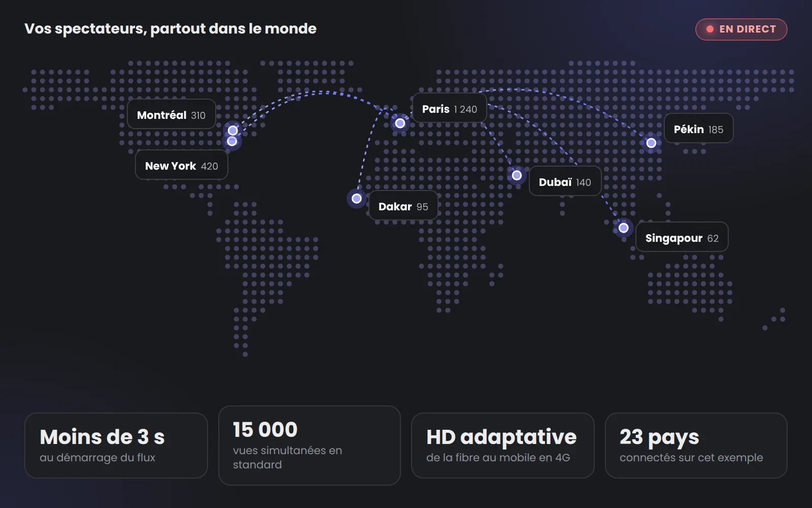Open the Montréal 310 label

[172, 114]
